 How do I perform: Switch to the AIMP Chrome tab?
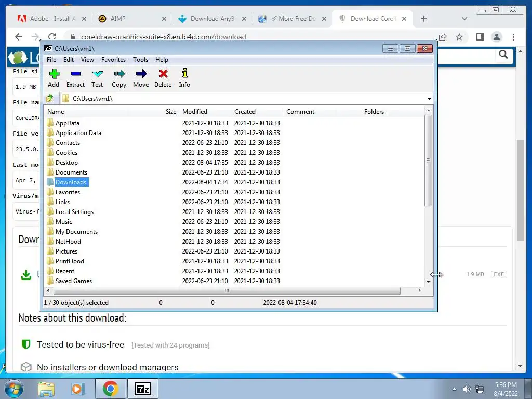132,19
